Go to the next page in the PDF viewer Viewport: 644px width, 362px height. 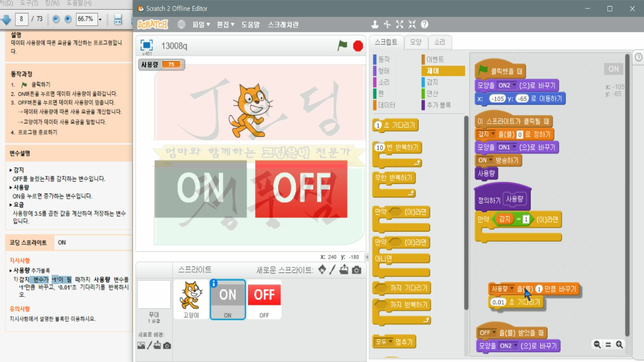coord(6,20)
